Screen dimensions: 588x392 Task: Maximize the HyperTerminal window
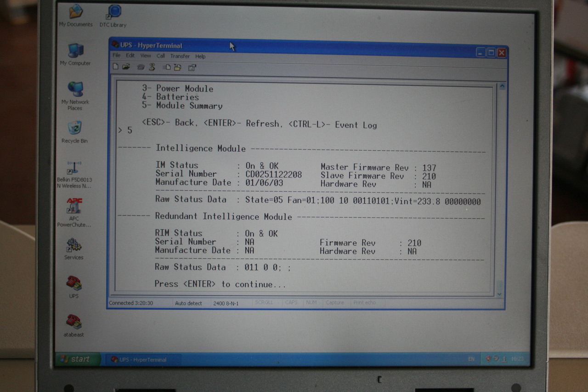coord(491,53)
